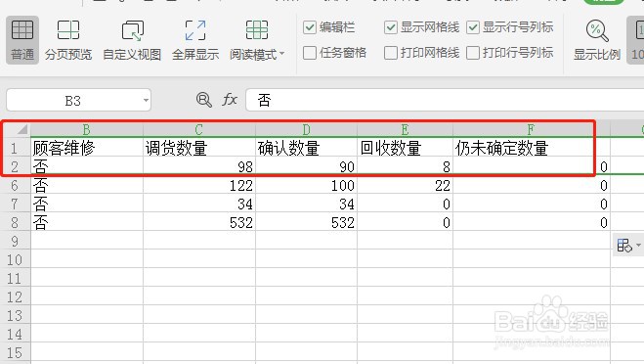Open the Zoom ratio (显示比例) tool
Image resolution: width=644 pixels, height=364 pixels.
click(x=596, y=40)
